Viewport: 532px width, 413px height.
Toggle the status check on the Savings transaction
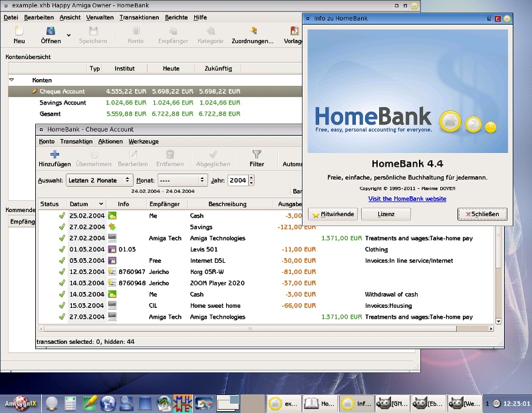coord(62,227)
